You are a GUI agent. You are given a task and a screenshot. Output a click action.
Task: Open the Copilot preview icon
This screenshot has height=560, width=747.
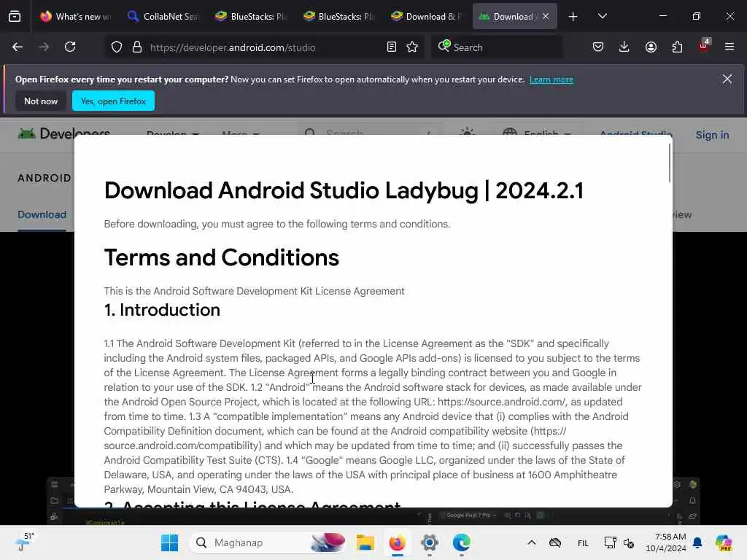[x=724, y=542]
